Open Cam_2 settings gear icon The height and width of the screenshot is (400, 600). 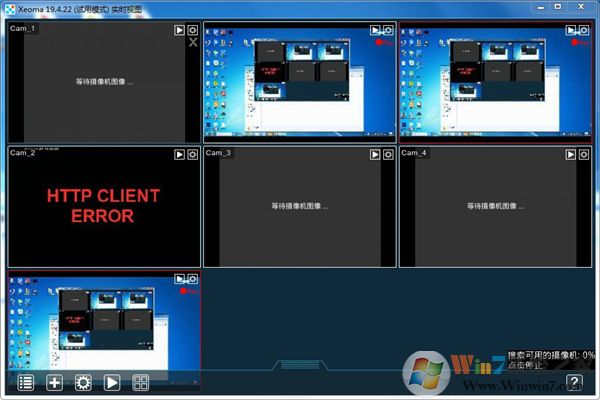[x=192, y=155]
